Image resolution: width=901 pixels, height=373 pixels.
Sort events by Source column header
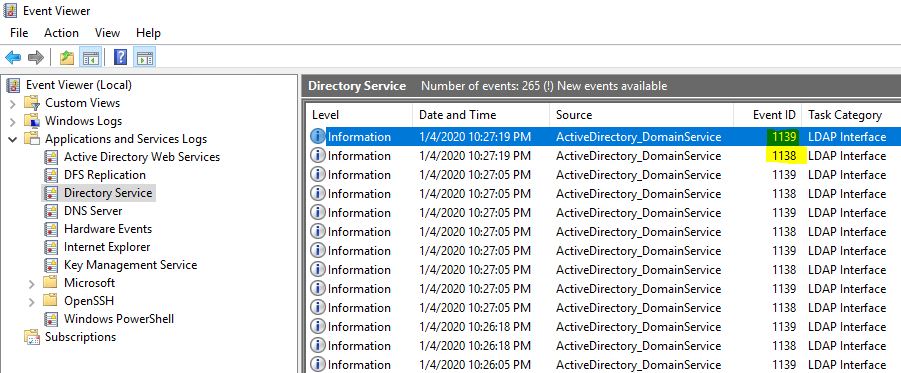pos(641,115)
